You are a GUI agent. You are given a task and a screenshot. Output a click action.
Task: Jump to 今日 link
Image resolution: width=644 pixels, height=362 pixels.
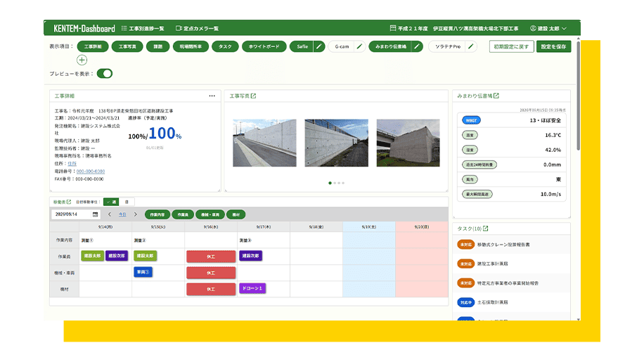122,214
